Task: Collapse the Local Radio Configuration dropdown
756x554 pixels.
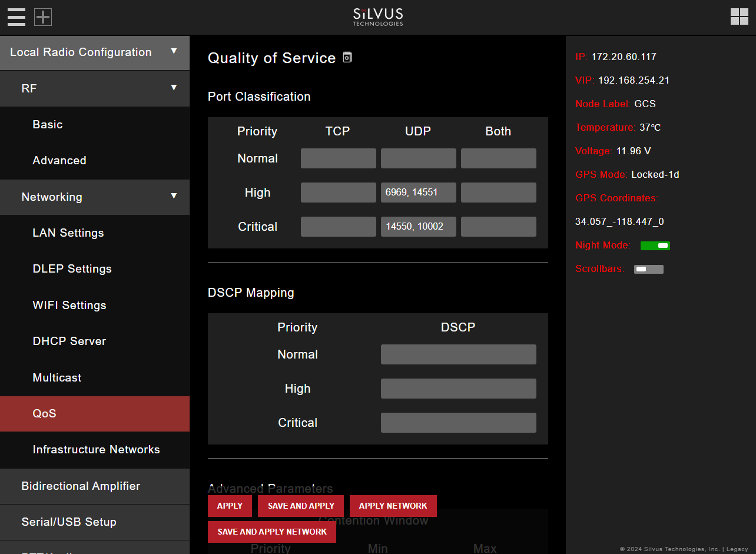Action: [174, 52]
